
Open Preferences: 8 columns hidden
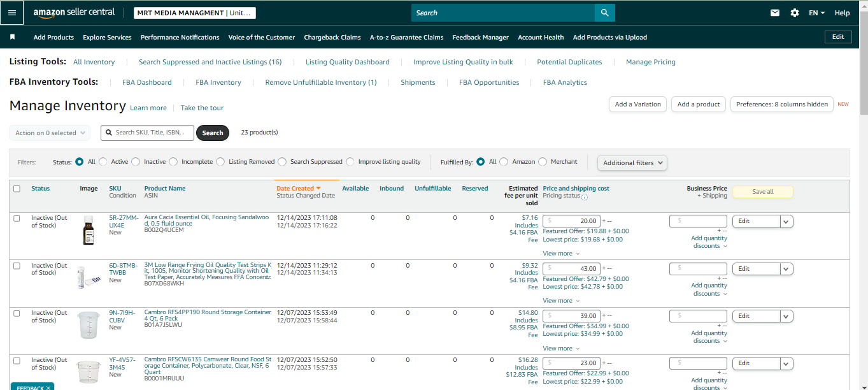[x=782, y=104]
